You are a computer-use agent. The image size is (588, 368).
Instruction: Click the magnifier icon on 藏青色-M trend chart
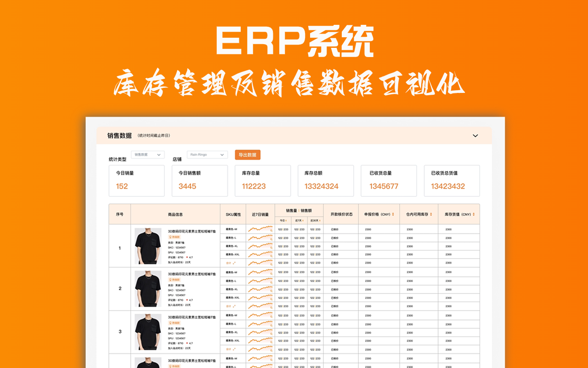tap(271, 230)
